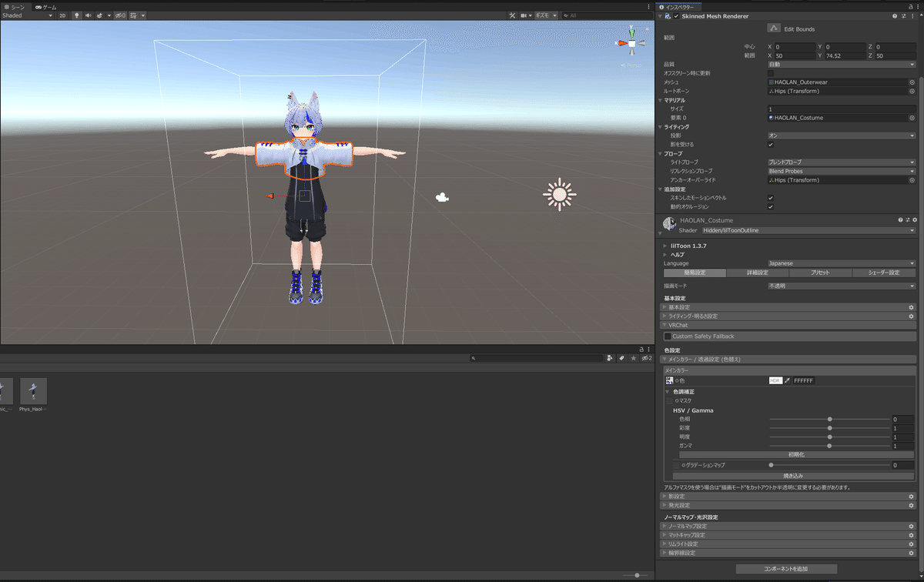Image resolution: width=924 pixels, height=582 pixels.
Task: Toggle scene grid icon
Action: click(x=135, y=15)
